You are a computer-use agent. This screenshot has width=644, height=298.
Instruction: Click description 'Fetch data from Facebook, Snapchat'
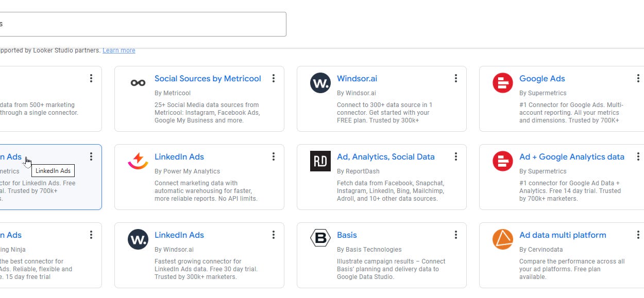[391, 191]
